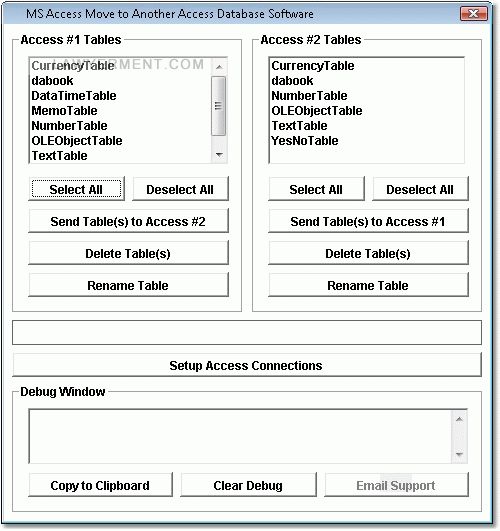Open Setup Access Connections
The image size is (500, 531).
(x=247, y=365)
